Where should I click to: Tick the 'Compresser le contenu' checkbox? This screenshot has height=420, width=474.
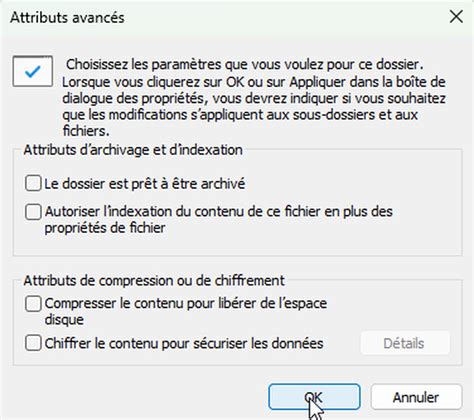coord(33,304)
